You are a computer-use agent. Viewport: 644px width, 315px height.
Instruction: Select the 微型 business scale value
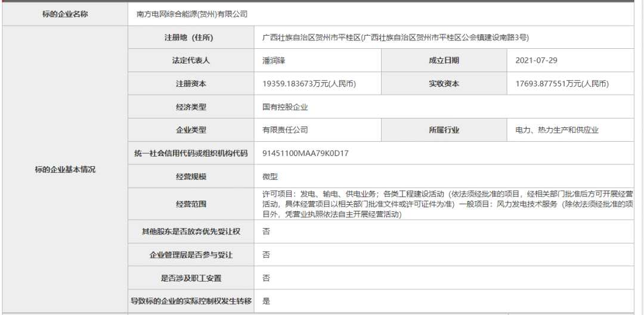(x=270, y=176)
